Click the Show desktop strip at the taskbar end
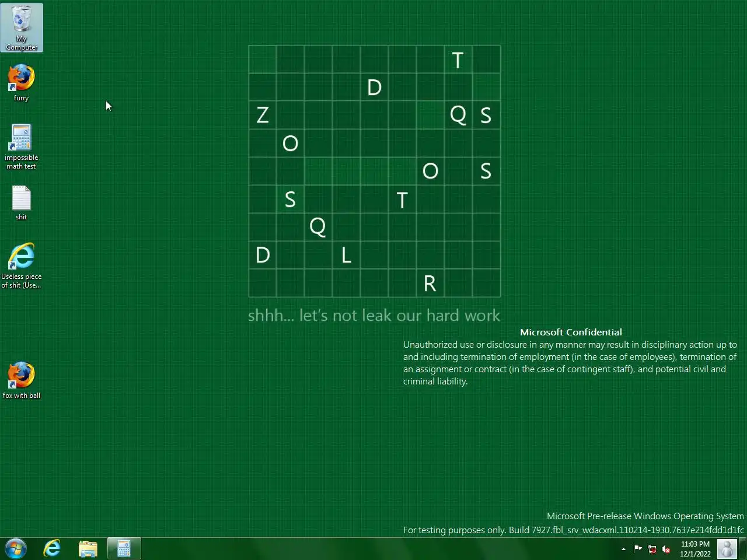The width and height of the screenshot is (747, 560). pyautogui.click(x=742, y=549)
